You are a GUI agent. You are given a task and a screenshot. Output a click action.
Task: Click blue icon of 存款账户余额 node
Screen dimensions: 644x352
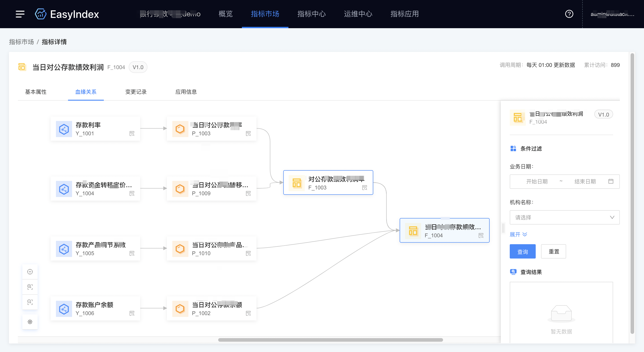[x=64, y=309]
